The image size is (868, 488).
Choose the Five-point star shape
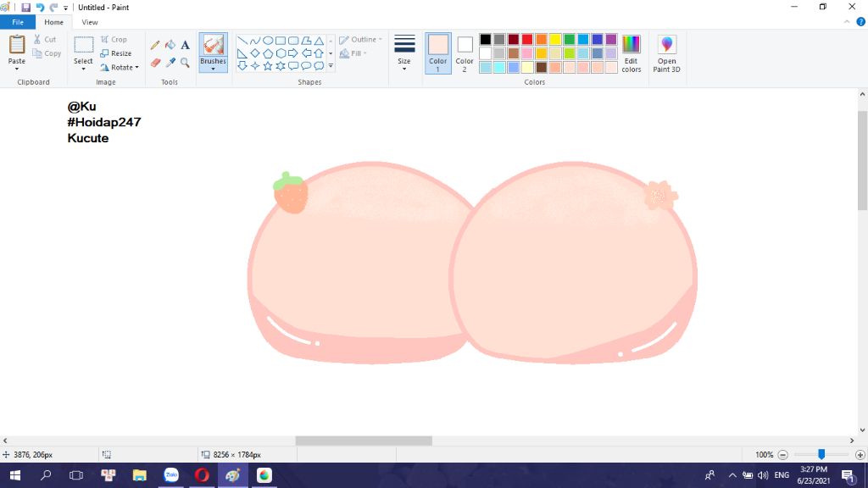pos(267,66)
